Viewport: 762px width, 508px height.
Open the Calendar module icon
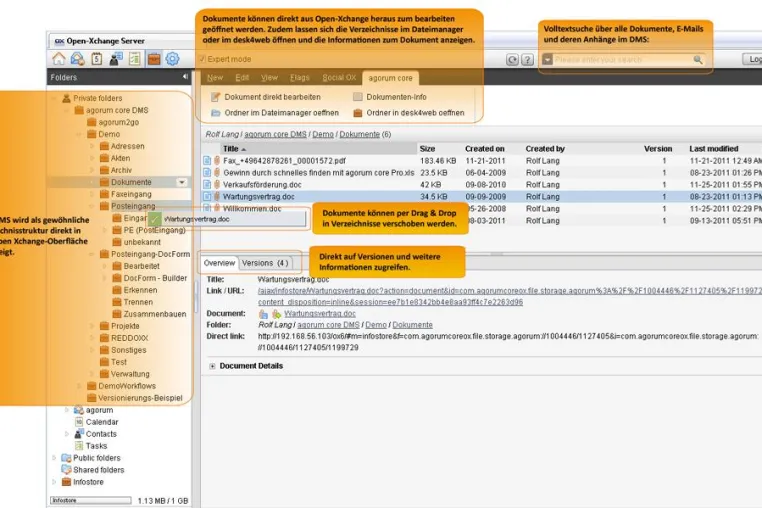96,59
